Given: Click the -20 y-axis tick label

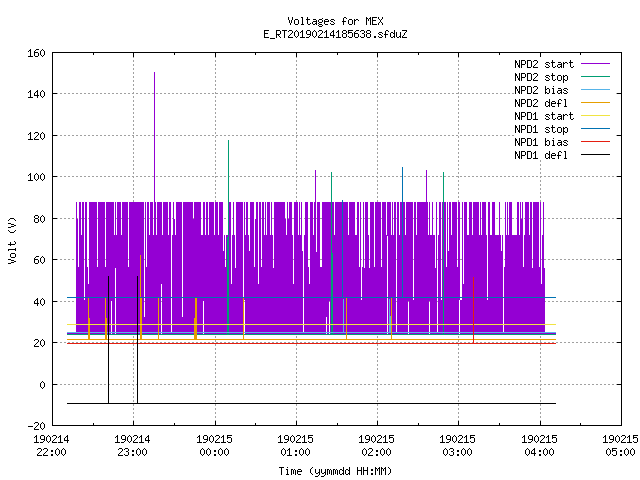Looking at the screenshot, I should tap(36, 426).
